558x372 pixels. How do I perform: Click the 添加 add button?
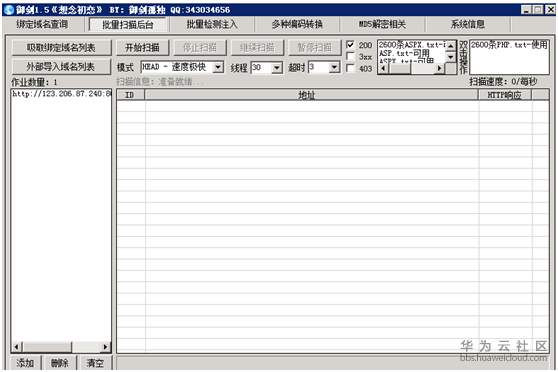click(x=25, y=363)
